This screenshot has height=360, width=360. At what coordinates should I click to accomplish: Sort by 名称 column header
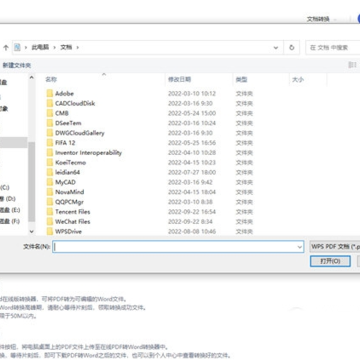[51, 80]
